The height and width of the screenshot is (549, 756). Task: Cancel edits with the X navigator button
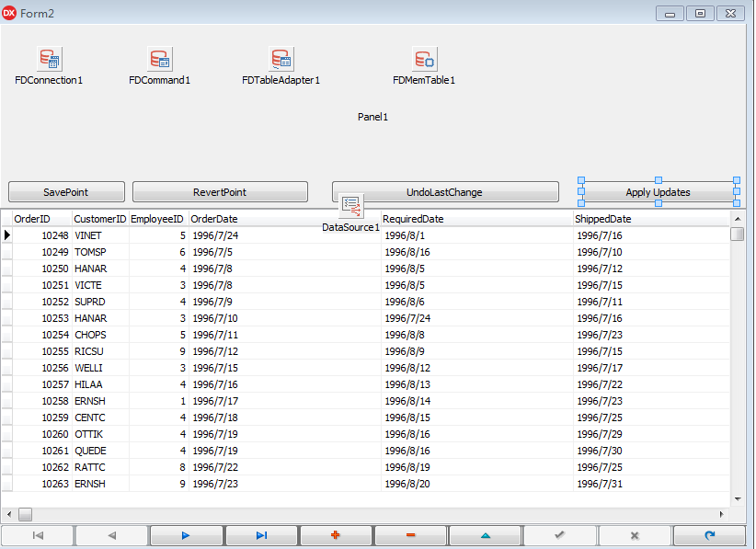pyautogui.click(x=634, y=534)
